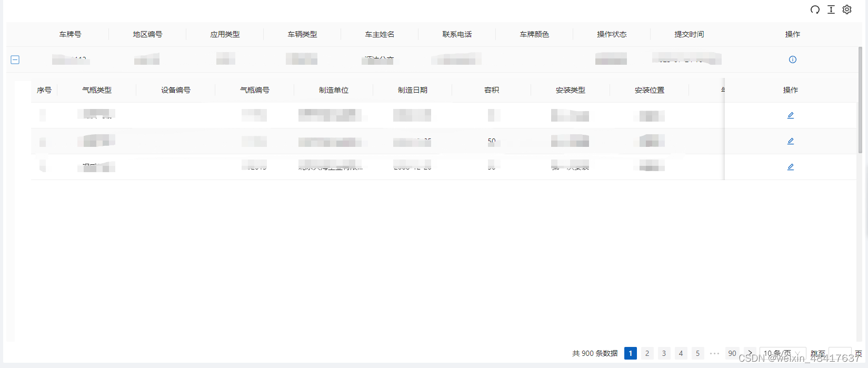Go to page 3
Image resolution: width=868 pixels, height=368 pixels.
pos(664,353)
